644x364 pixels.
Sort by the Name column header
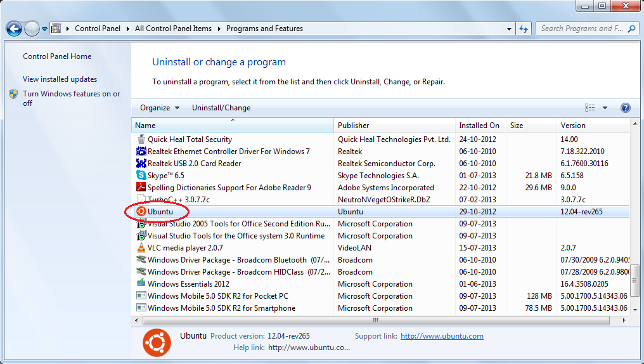pyautogui.click(x=233, y=126)
